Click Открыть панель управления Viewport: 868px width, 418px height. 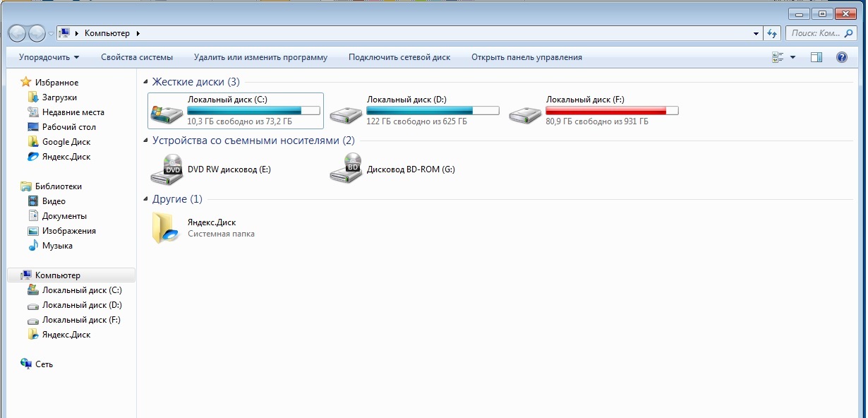tap(526, 57)
